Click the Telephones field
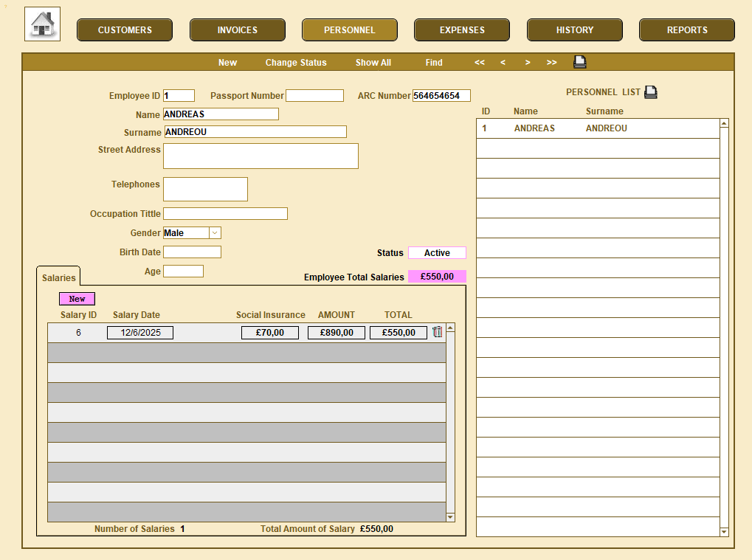Image resolution: width=752 pixels, height=560 pixels. pos(205,189)
